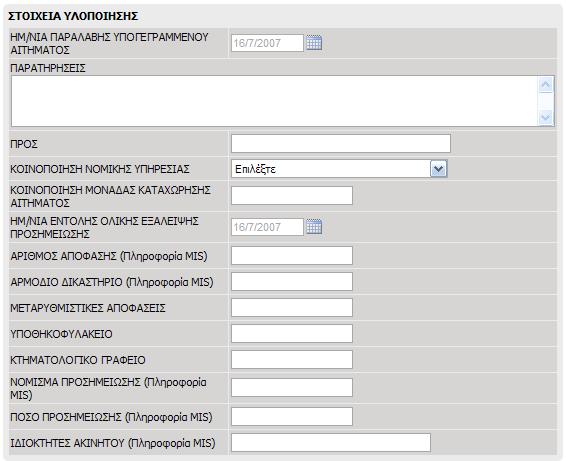
Task: Click scroll-up arrow in ΠΑΡΑΤΗΡΗΣΕΙΣ box
Action: 546,85
